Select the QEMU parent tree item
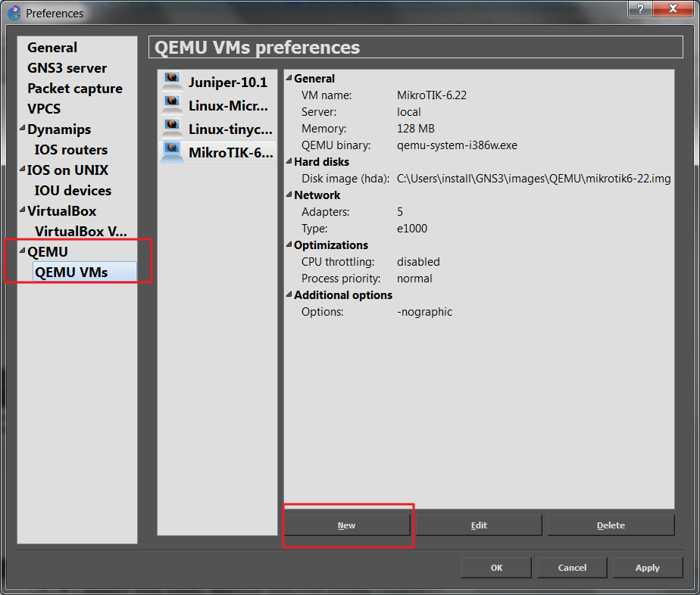This screenshot has height=595, width=700. pos(48,252)
